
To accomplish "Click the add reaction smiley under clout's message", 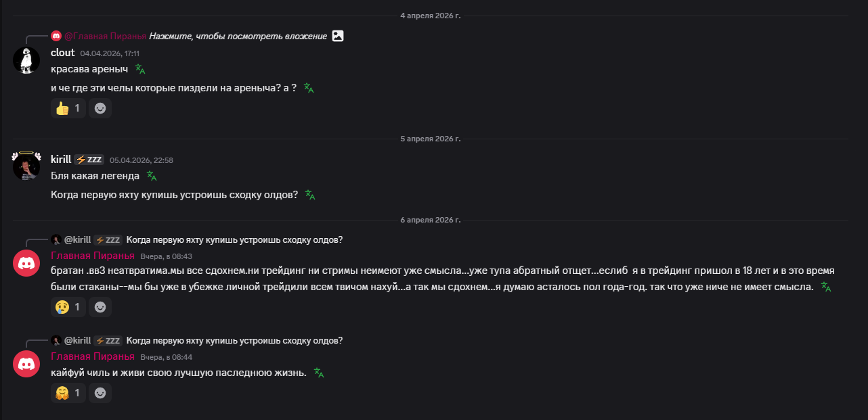I will pyautogui.click(x=100, y=108).
